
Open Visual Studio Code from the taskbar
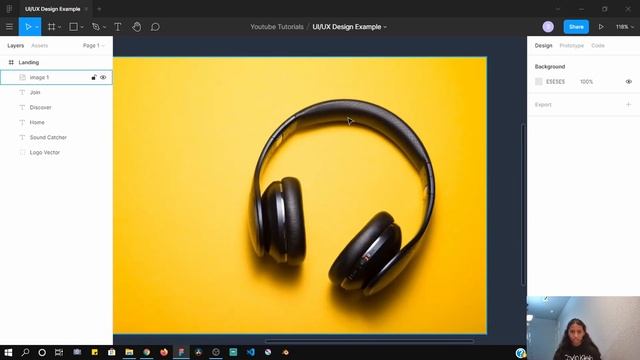point(250,352)
